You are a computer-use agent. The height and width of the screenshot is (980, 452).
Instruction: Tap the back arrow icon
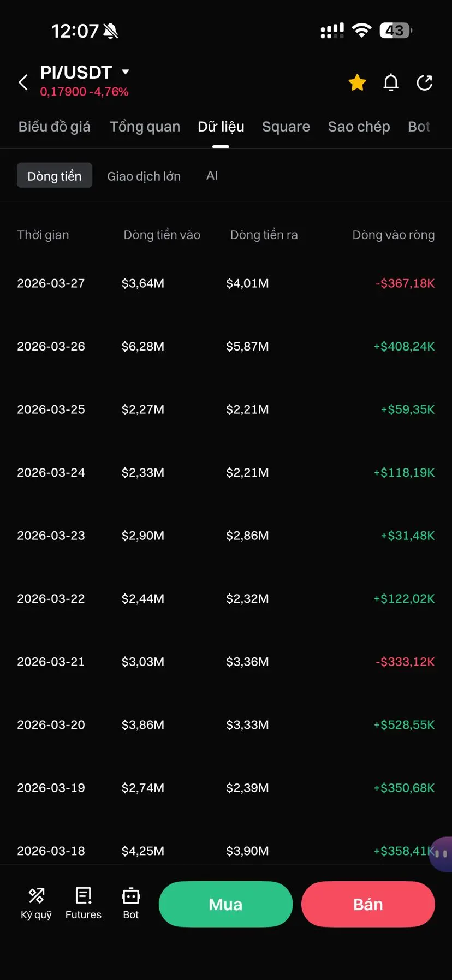tap(23, 82)
